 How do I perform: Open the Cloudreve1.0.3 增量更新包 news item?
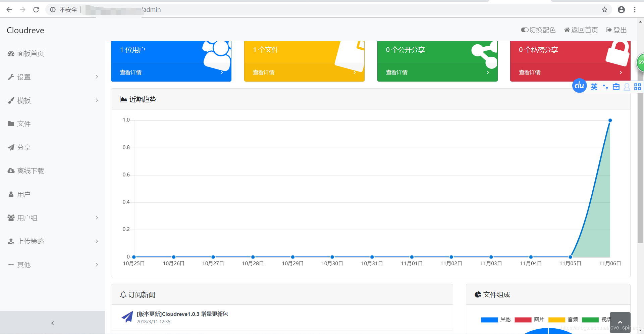click(x=182, y=314)
